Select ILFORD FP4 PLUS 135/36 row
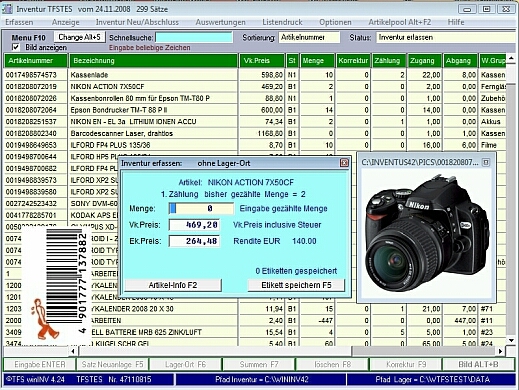The image size is (519, 390). [255, 145]
